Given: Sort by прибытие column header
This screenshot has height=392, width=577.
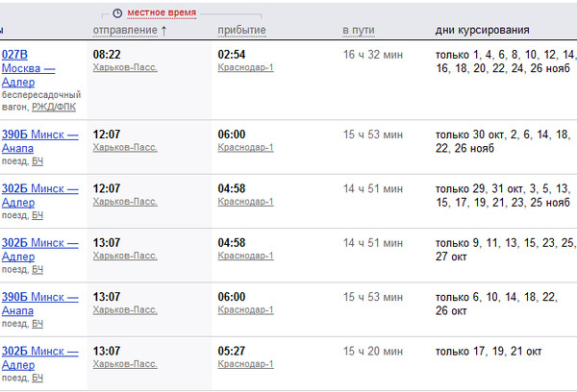Looking at the screenshot, I should pyautogui.click(x=241, y=30).
